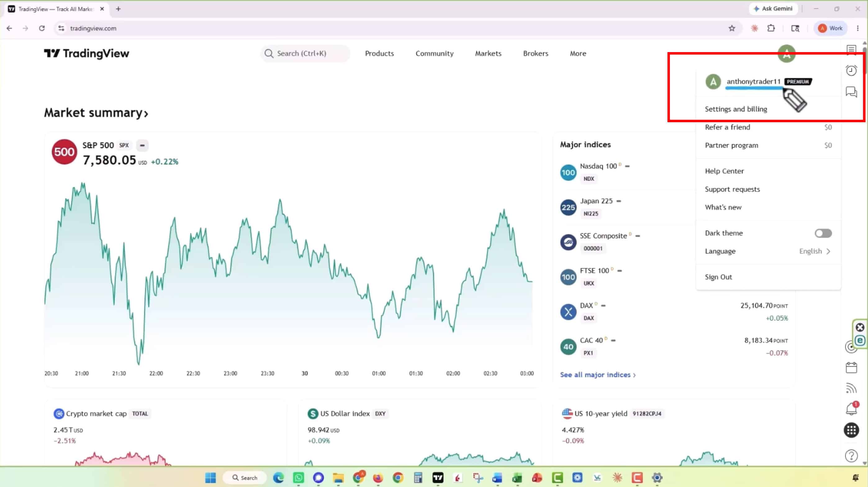Click the US Dollar index icon
The width and height of the screenshot is (868, 487).
point(313,413)
